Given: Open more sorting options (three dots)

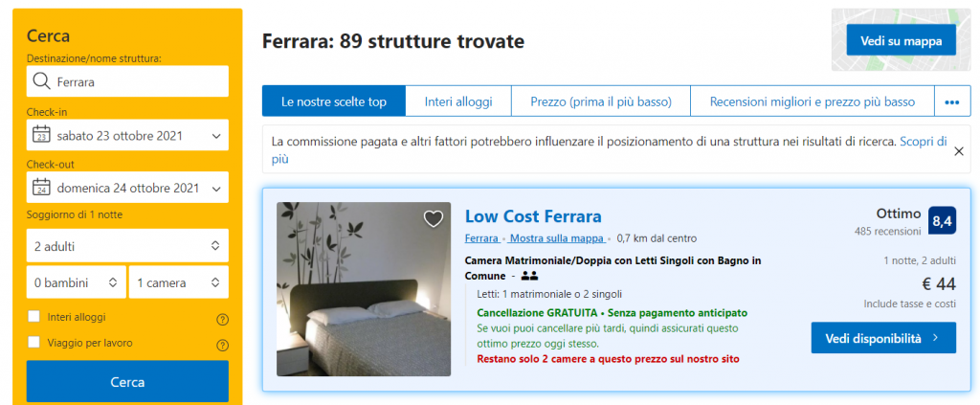Looking at the screenshot, I should pyautogui.click(x=952, y=101).
